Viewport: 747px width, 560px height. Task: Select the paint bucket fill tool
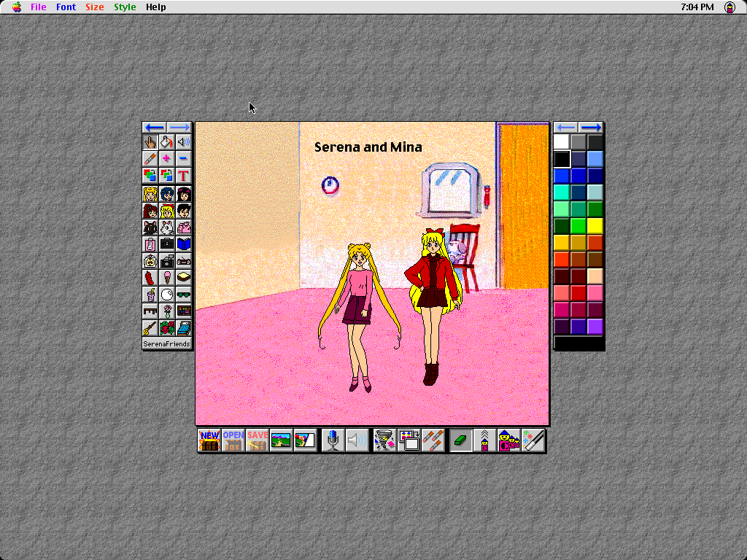167,142
